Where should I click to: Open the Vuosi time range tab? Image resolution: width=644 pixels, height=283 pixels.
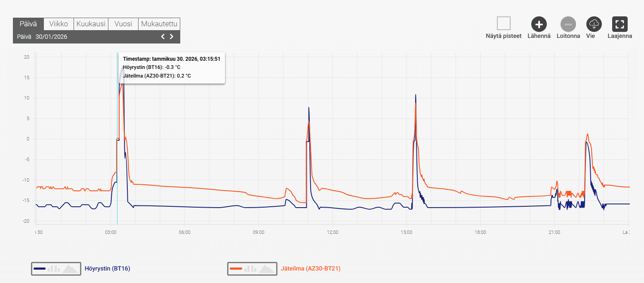click(x=123, y=24)
